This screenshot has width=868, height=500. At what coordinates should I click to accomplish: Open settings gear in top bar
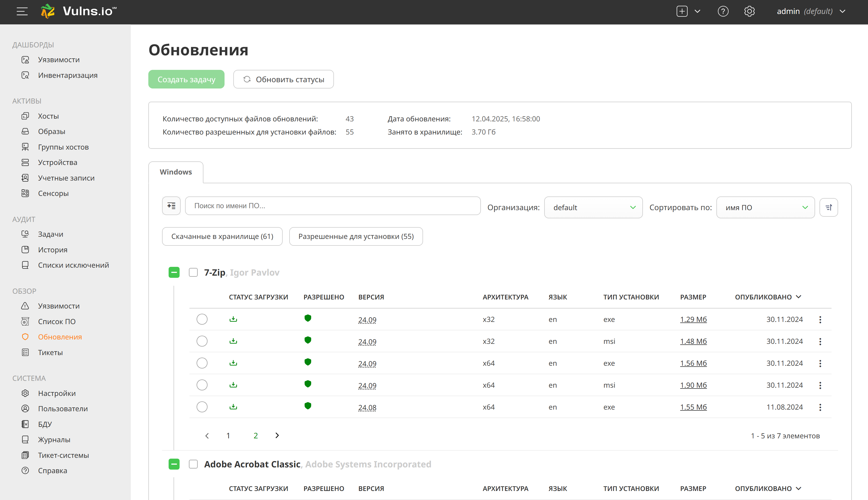[x=750, y=11]
